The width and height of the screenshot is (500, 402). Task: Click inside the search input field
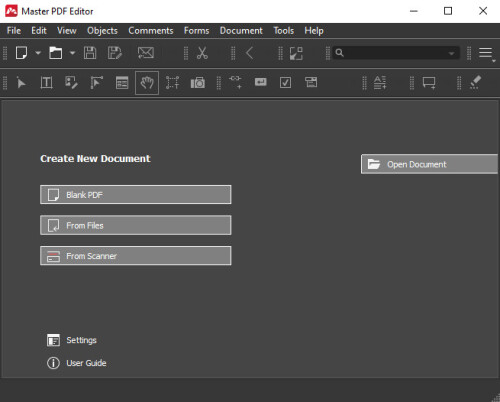[x=395, y=53]
